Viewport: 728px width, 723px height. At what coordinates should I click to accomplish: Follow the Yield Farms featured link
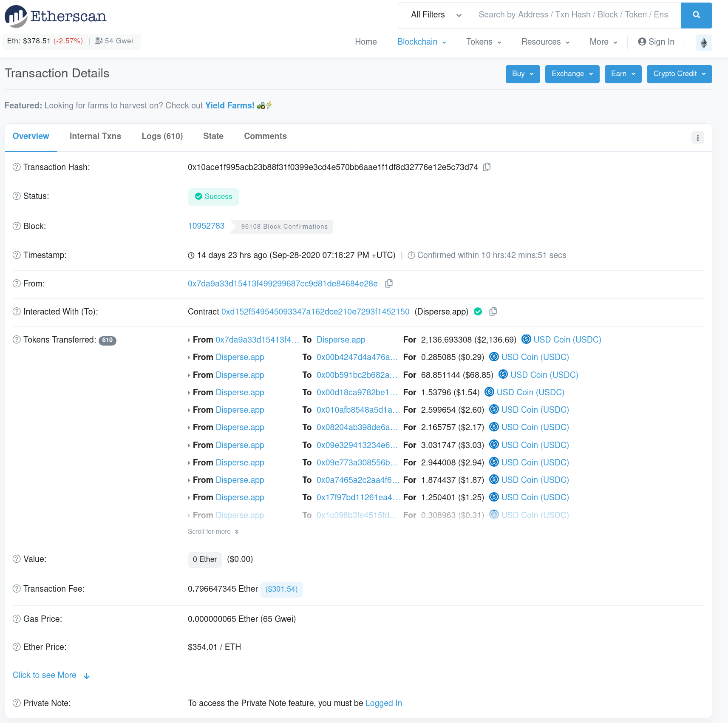point(229,105)
